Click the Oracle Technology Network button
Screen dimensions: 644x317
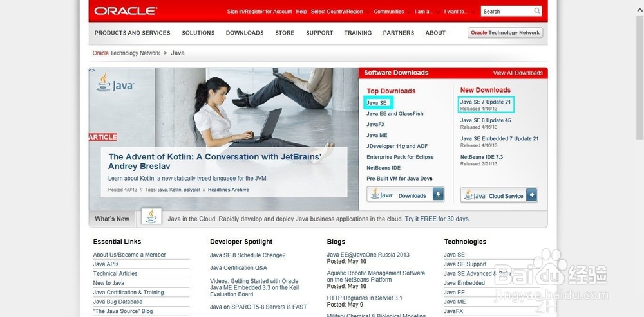pyautogui.click(x=505, y=33)
